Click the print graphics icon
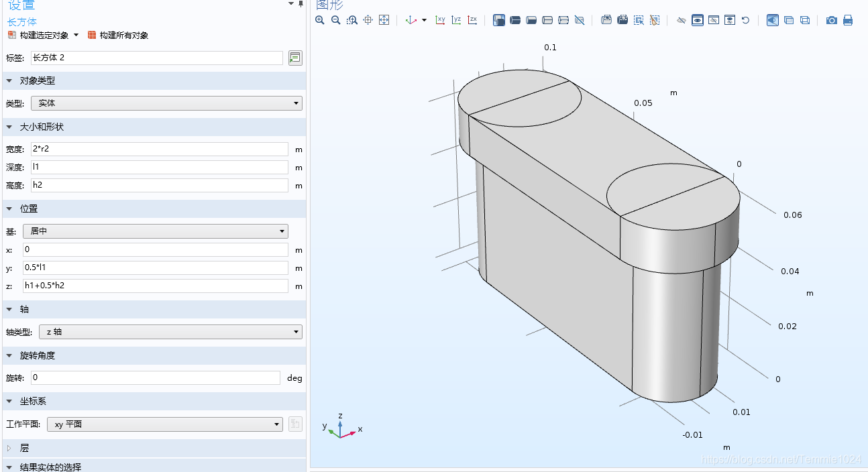868x472 pixels. click(x=848, y=20)
